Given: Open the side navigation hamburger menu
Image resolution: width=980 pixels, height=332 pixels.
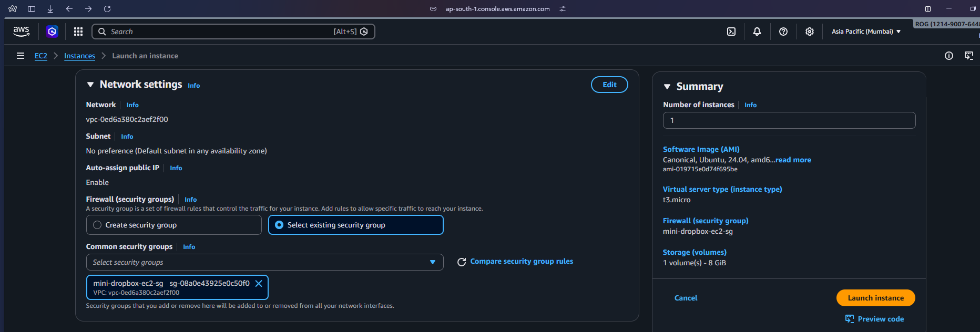Looking at the screenshot, I should (x=21, y=56).
